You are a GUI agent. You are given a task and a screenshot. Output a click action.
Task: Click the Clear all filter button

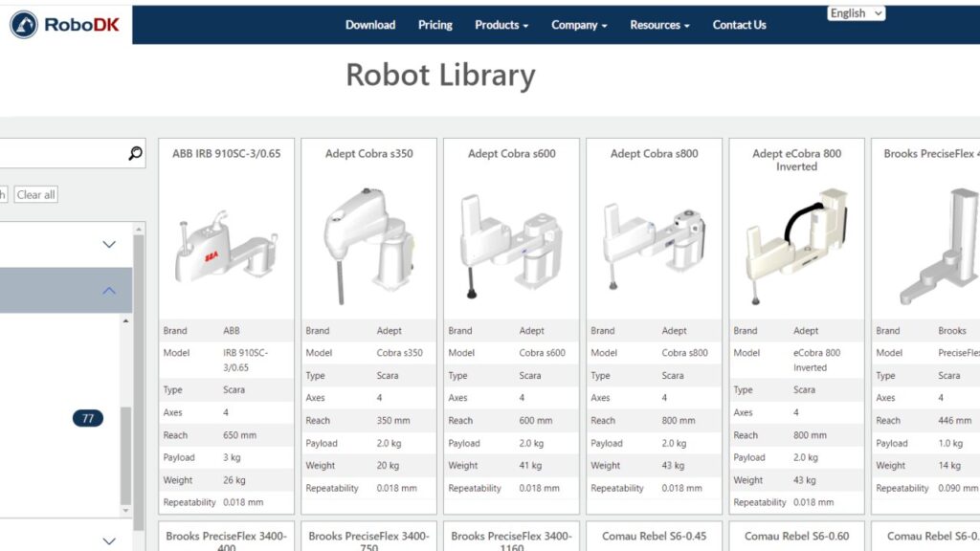click(x=34, y=194)
